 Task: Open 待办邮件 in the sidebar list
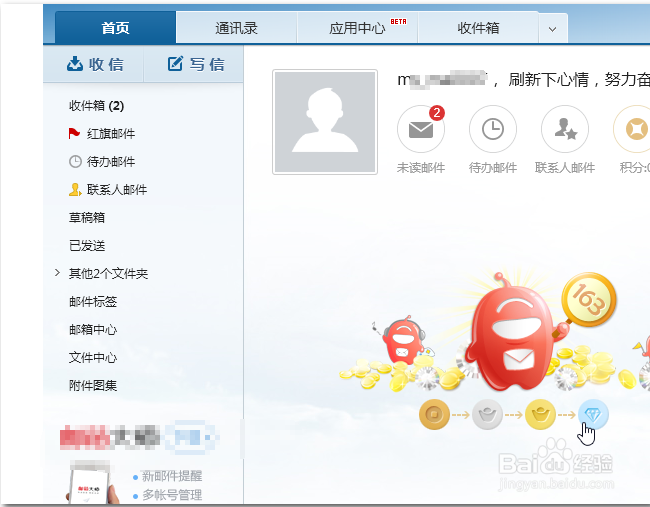pyautogui.click(x=111, y=161)
